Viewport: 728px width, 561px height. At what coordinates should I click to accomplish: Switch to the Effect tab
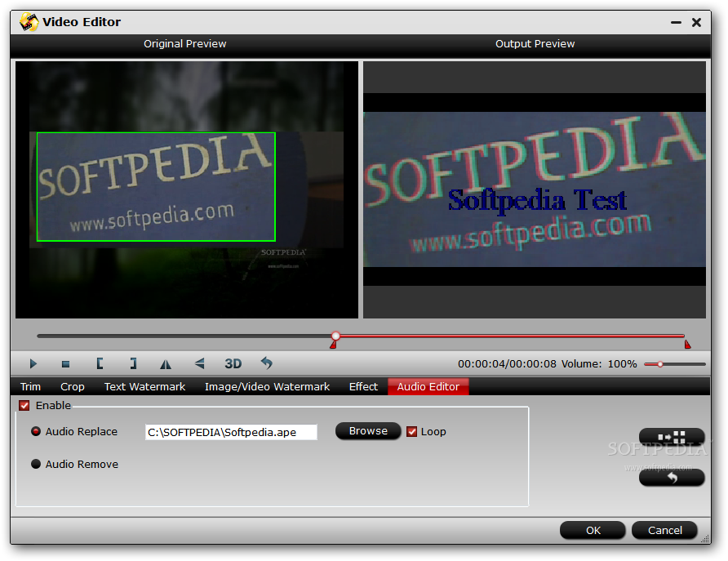[363, 386]
